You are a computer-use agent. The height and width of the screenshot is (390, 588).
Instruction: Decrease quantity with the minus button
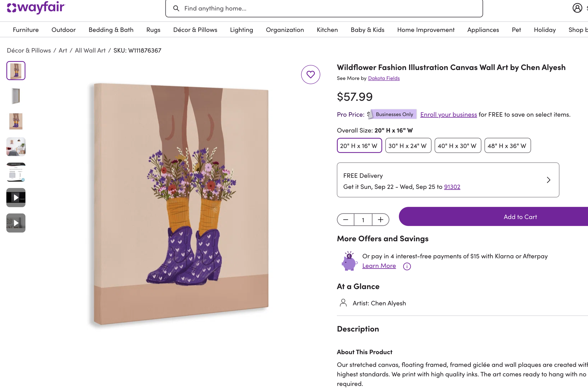click(x=346, y=220)
